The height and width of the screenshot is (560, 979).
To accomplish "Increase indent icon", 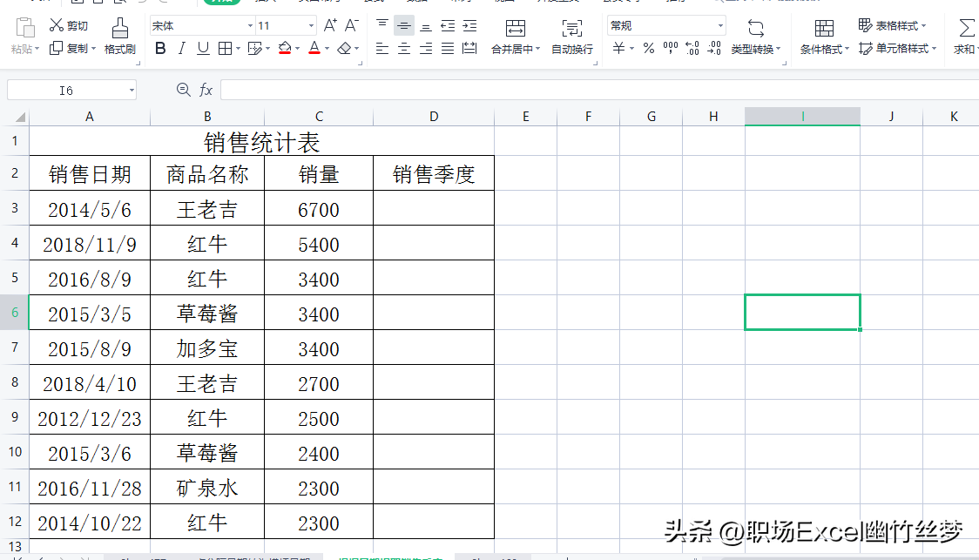I will (469, 25).
